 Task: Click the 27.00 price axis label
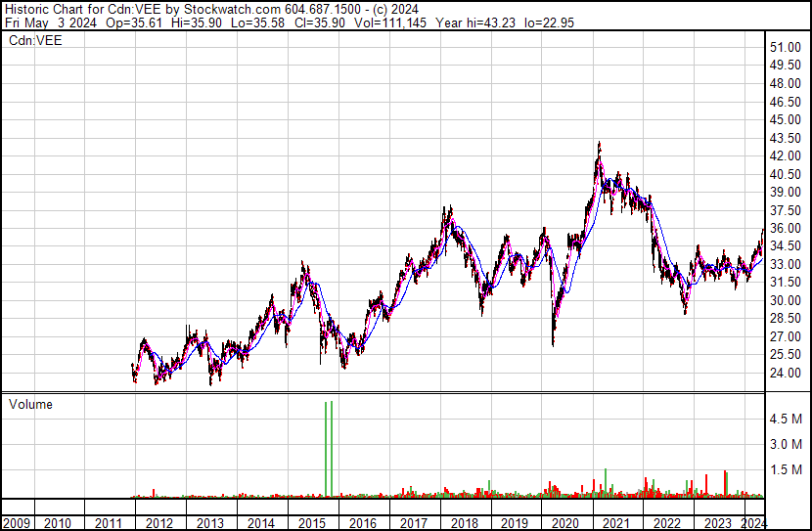[x=785, y=336]
